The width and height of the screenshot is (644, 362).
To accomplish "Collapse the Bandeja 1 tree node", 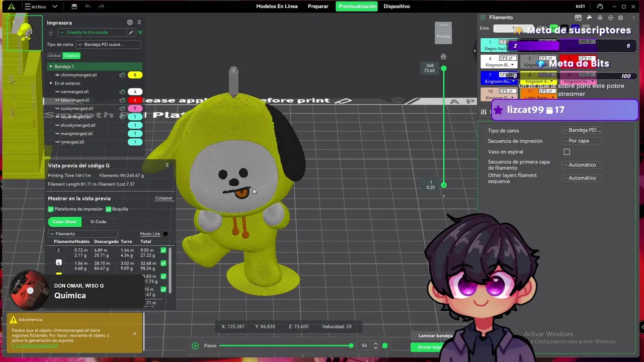I will pyautogui.click(x=51, y=66).
